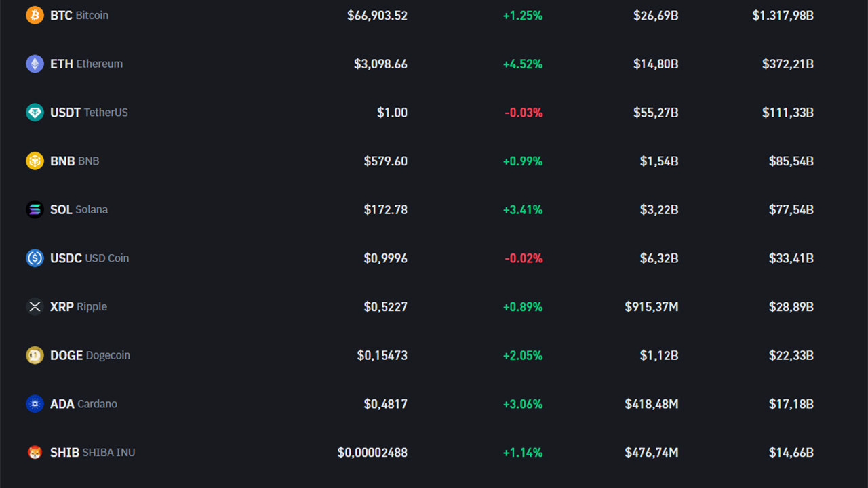
Task: Click Ripple market cap $28,89B
Action: click(791, 306)
